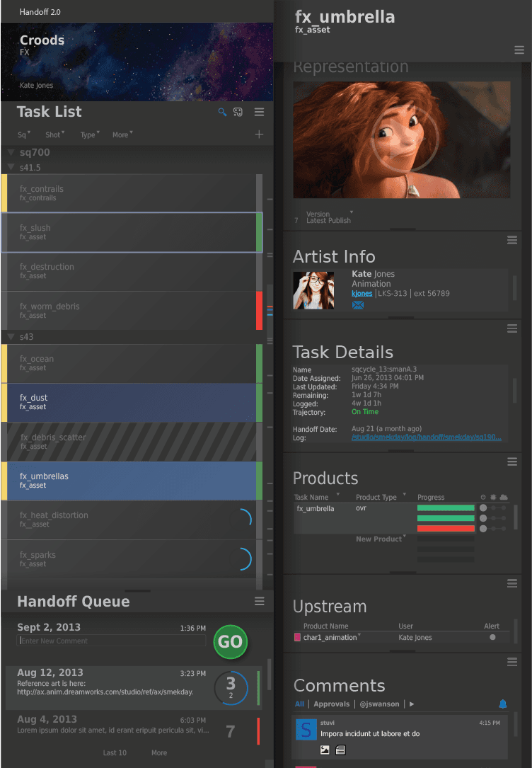Select the fx_slush task row
Image resolution: width=532 pixels, height=768 pixels.
(132, 232)
